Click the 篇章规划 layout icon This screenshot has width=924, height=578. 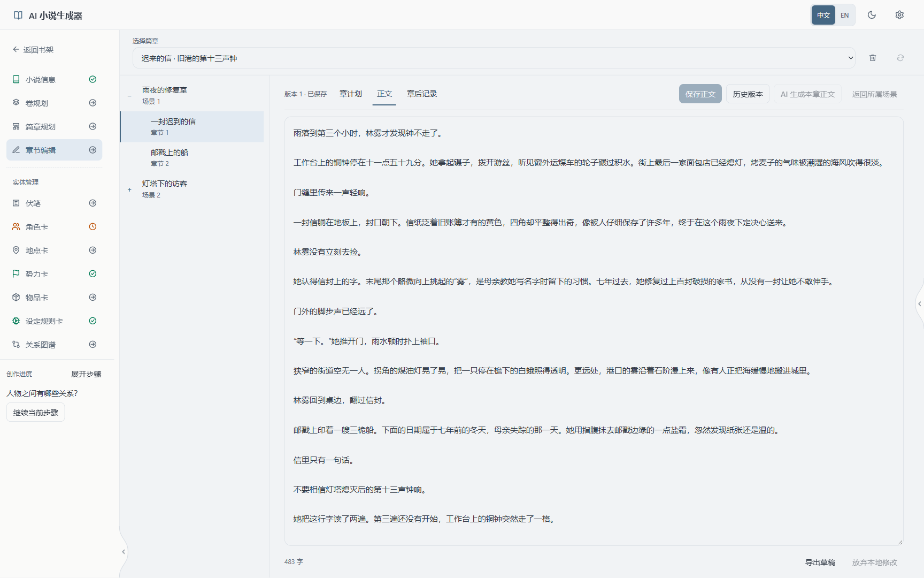click(x=16, y=126)
